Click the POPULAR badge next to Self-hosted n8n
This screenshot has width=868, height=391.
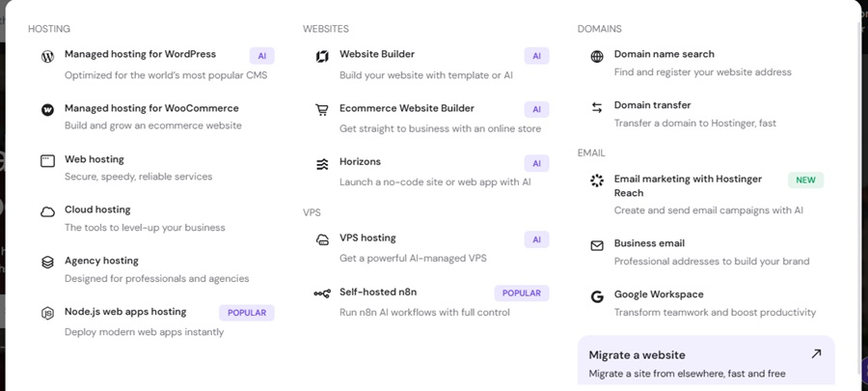click(522, 293)
